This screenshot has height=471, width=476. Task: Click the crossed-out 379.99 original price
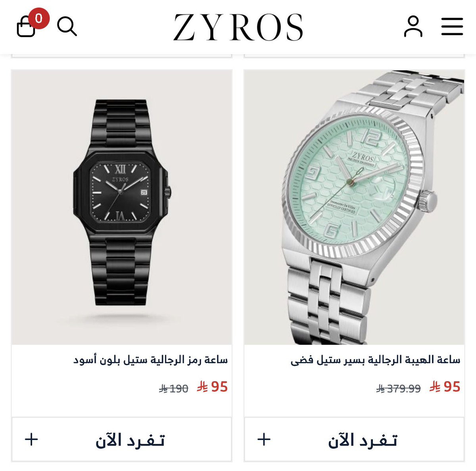pyautogui.click(x=398, y=388)
